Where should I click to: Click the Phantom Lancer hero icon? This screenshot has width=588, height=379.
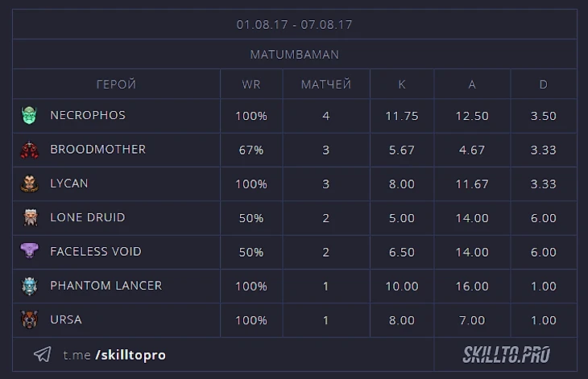point(30,286)
